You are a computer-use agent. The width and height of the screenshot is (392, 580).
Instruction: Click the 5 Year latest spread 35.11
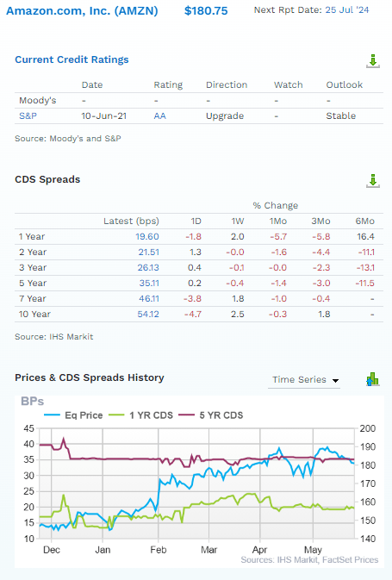click(149, 283)
